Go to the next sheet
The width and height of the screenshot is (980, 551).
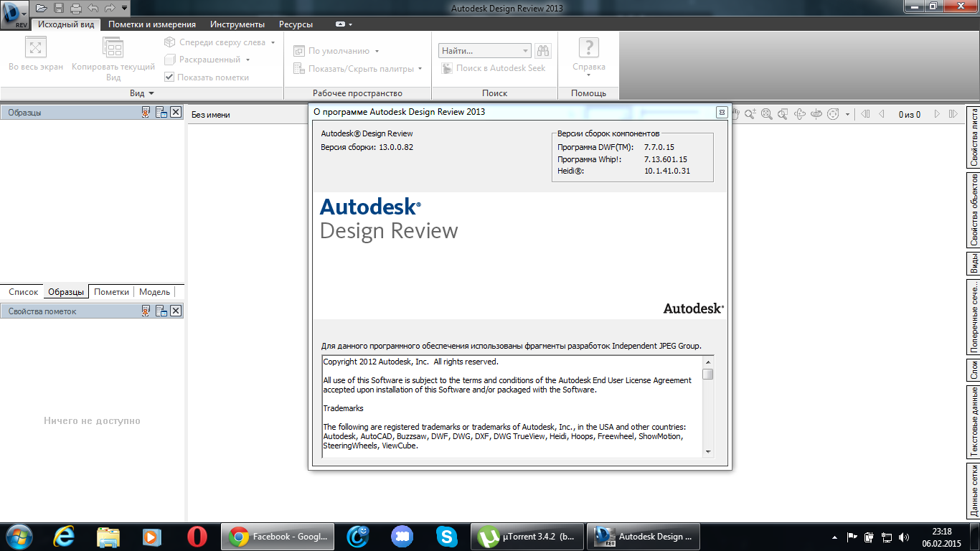click(937, 113)
